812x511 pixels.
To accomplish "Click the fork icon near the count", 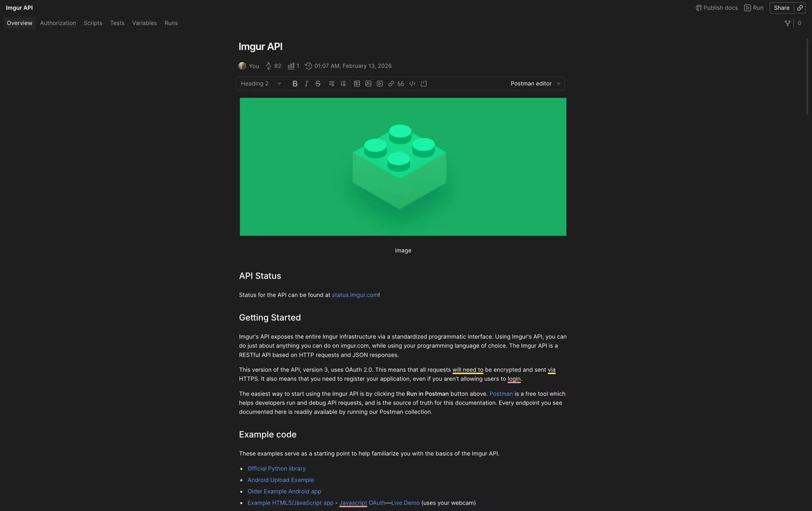I will click(x=788, y=23).
